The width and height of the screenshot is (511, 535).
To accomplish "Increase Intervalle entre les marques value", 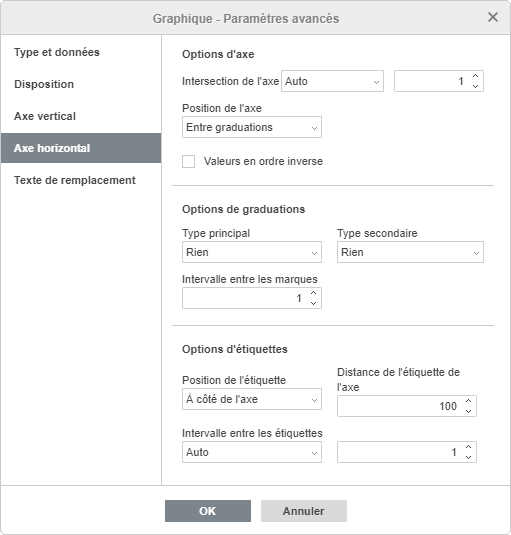I will tap(313, 293).
